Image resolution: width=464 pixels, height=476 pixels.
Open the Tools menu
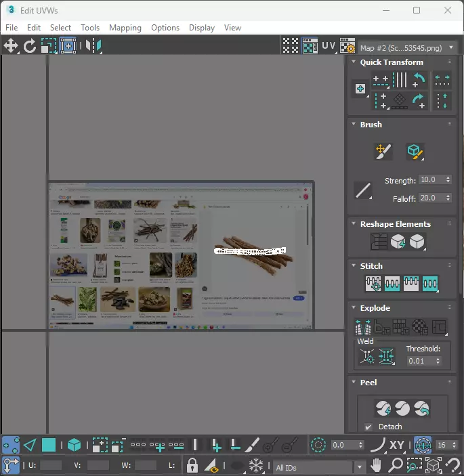[90, 28]
